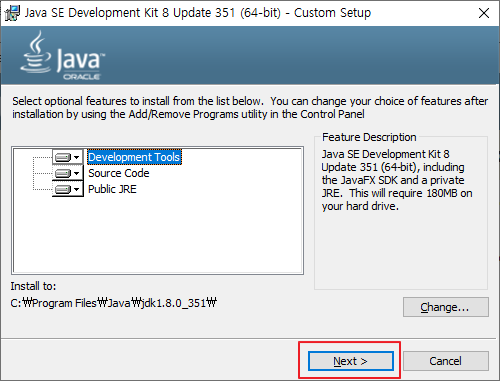The image size is (500, 381).
Task: Change the install location
Action: (446, 307)
